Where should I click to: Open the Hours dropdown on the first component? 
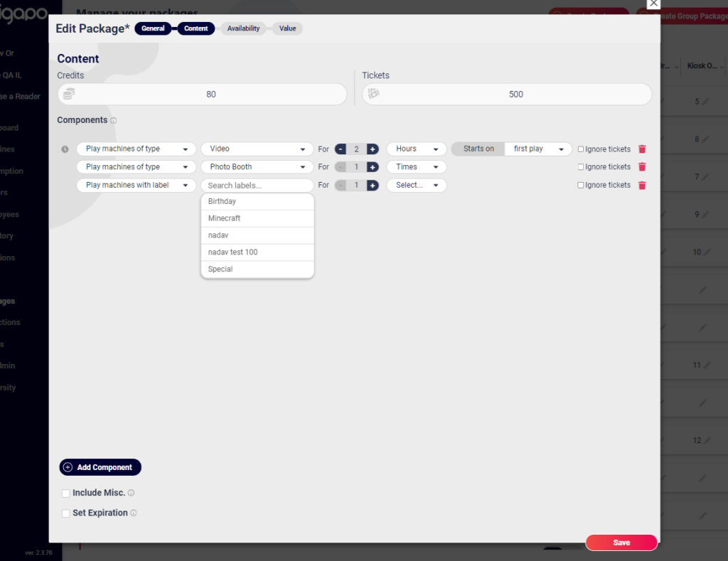click(x=416, y=149)
